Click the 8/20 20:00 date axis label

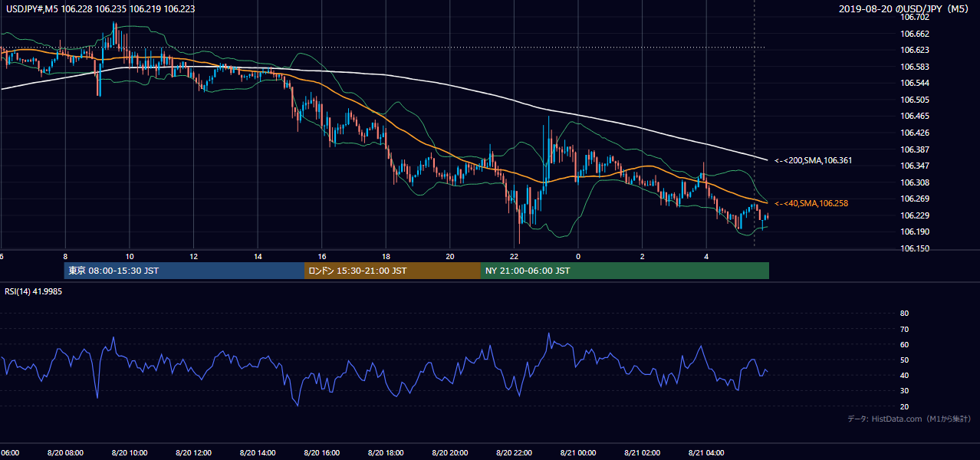tap(450, 452)
